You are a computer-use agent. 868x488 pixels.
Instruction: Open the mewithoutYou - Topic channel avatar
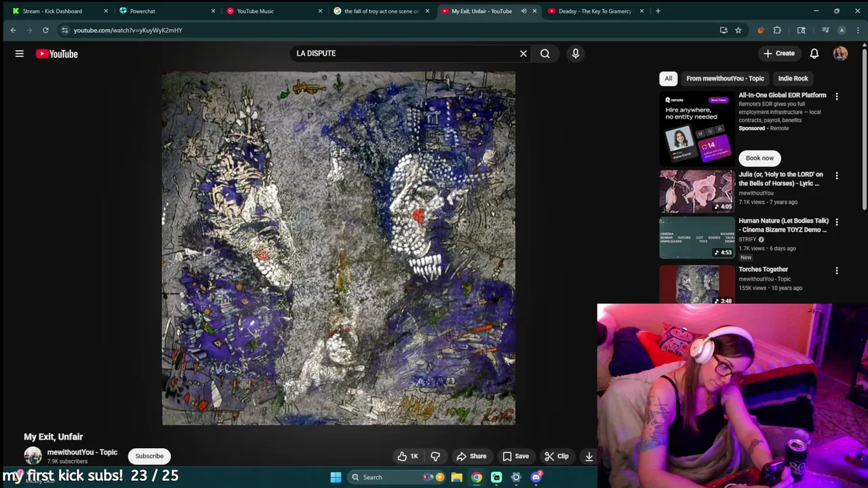[x=33, y=456]
